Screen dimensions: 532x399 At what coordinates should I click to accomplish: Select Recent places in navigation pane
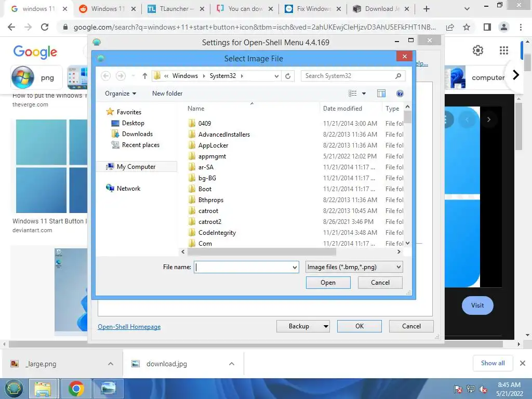click(x=140, y=145)
